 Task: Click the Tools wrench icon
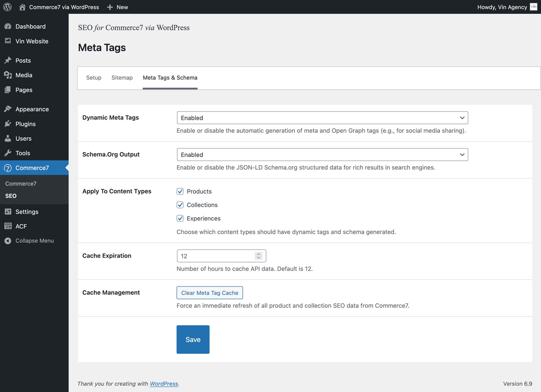pyautogui.click(x=8, y=153)
